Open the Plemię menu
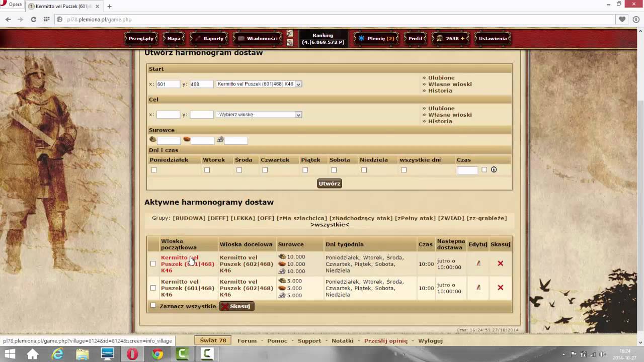The image size is (644, 362). coord(376,38)
